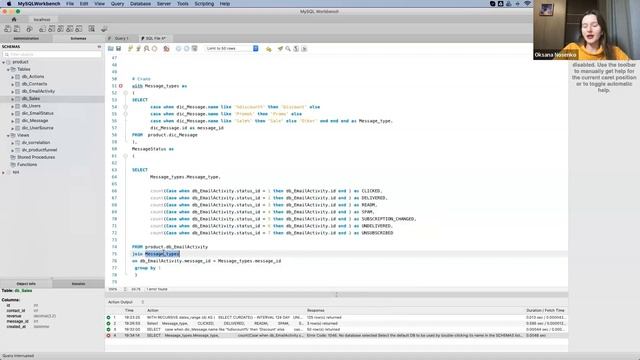The width and height of the screenshot is (640, 360).
Task: Select the Stored Procedures folder
Action: click(x=36, y=157)
